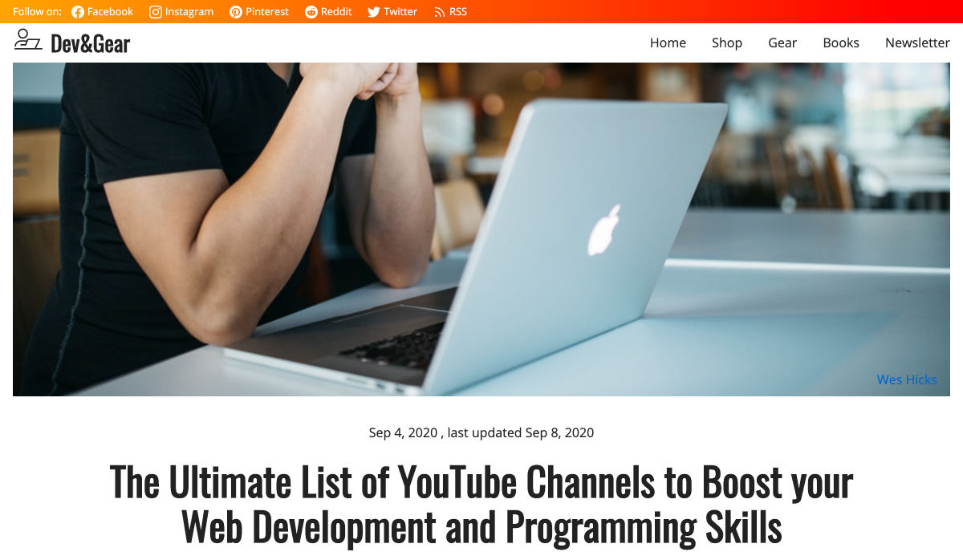Click the Wes Hicks photo credit link
Viewport: 963px width, 560px height.
pos(907,379)
